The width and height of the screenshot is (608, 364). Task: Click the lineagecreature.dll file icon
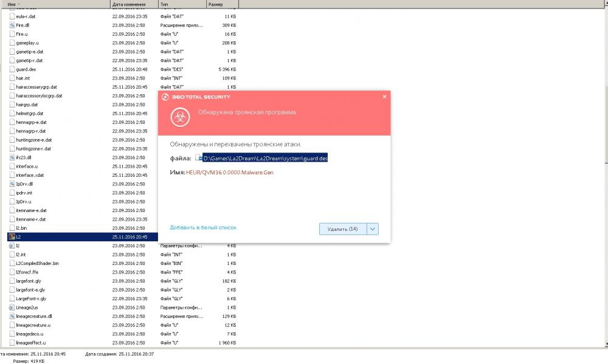point(12,316)
